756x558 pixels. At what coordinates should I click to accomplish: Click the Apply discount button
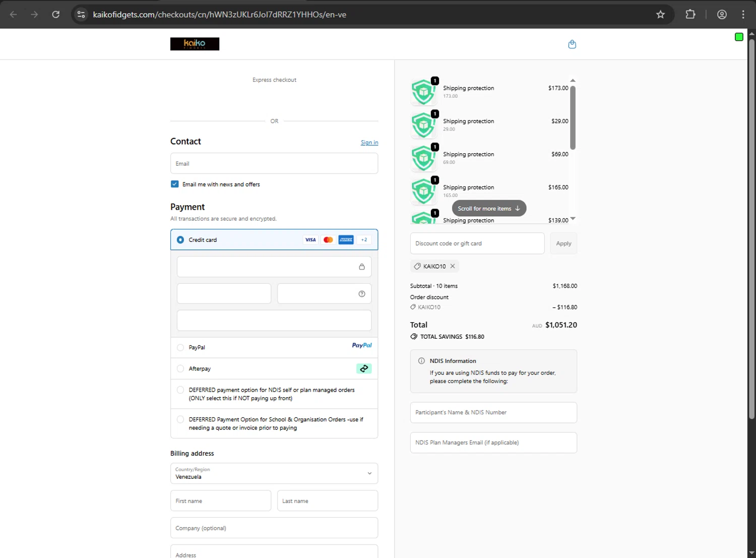[x=563, y=243]
